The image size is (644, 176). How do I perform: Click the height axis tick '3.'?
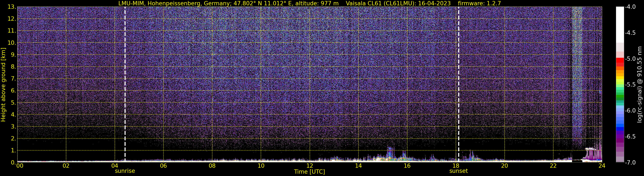pyautogui.click(x=13, y=127)
